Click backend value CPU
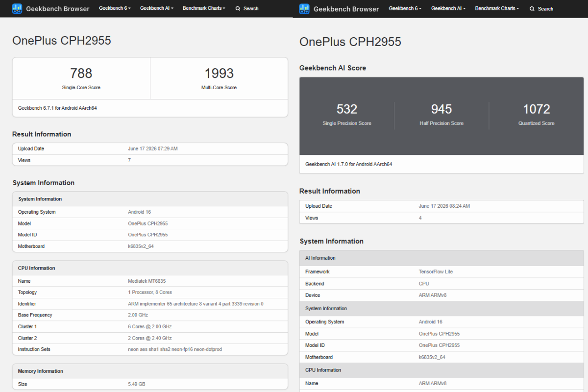The image size is (588, 392). click(424, 284)
